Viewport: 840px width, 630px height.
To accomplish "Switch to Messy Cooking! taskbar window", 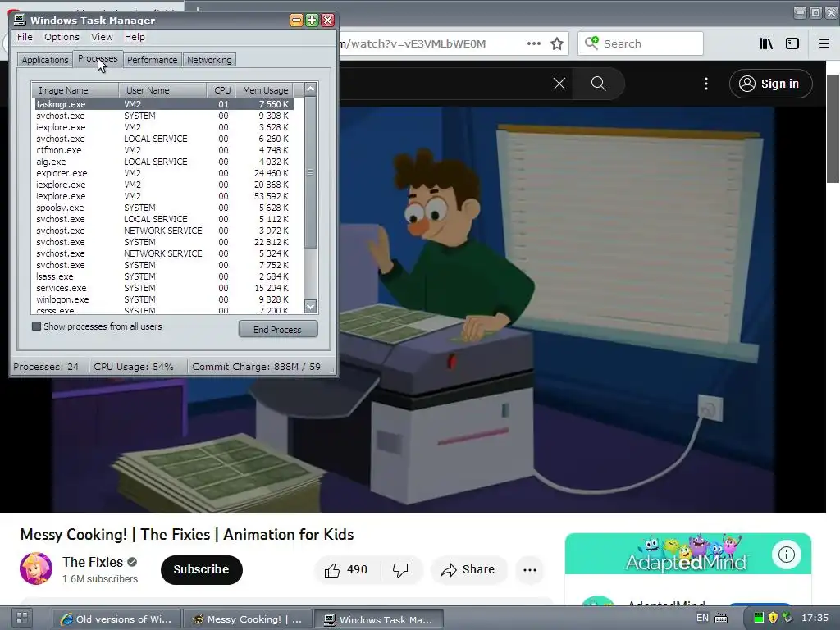I will 248,619.
